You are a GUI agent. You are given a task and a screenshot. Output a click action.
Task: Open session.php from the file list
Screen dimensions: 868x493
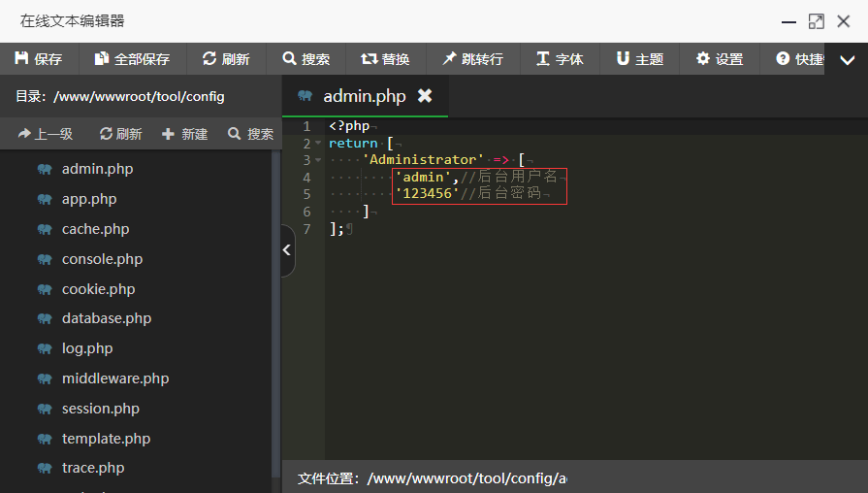tap(100, 409)
